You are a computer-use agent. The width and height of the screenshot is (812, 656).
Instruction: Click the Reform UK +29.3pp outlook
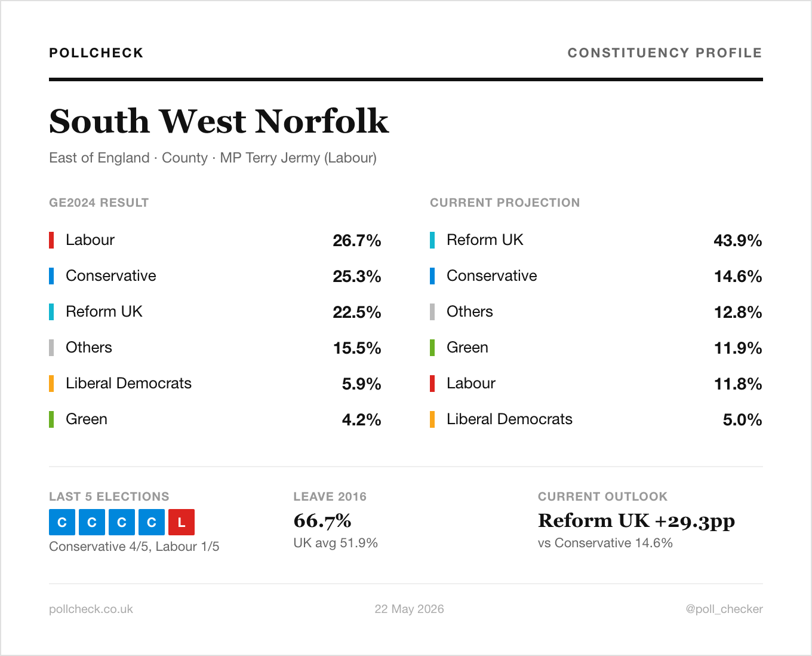pyautogui.click(x=636, y=521)
